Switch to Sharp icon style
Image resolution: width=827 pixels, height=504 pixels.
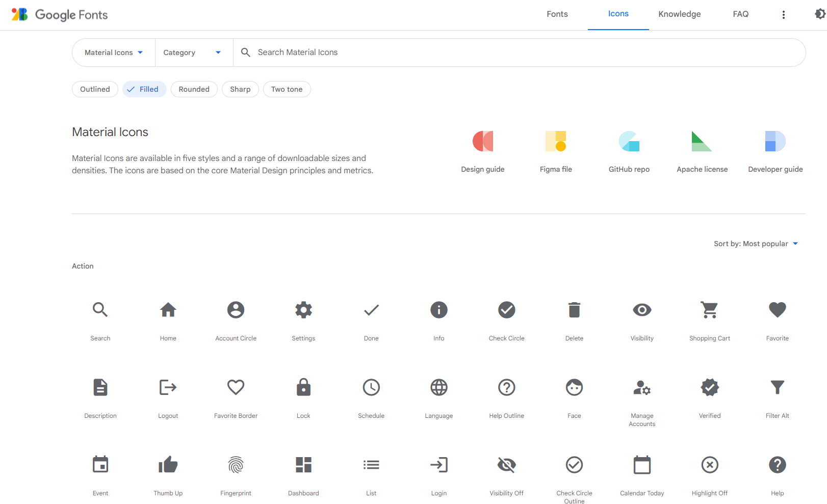point(240,89)
